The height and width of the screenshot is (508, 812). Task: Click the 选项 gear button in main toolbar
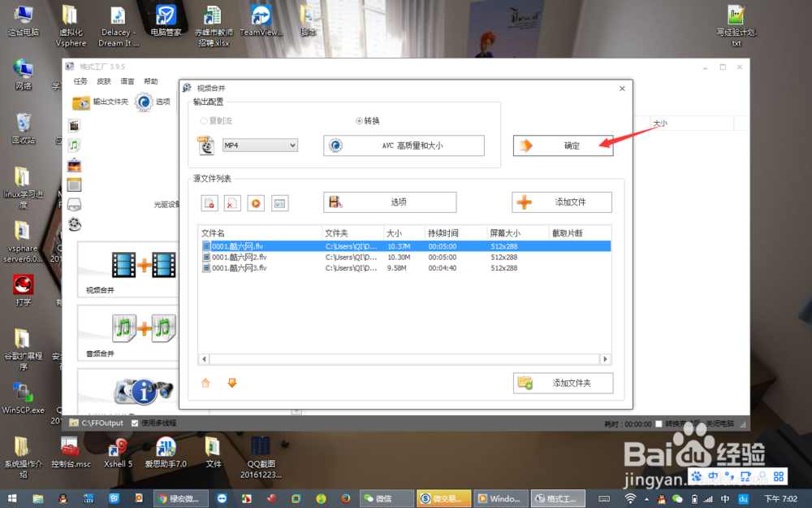click(153, 102)
